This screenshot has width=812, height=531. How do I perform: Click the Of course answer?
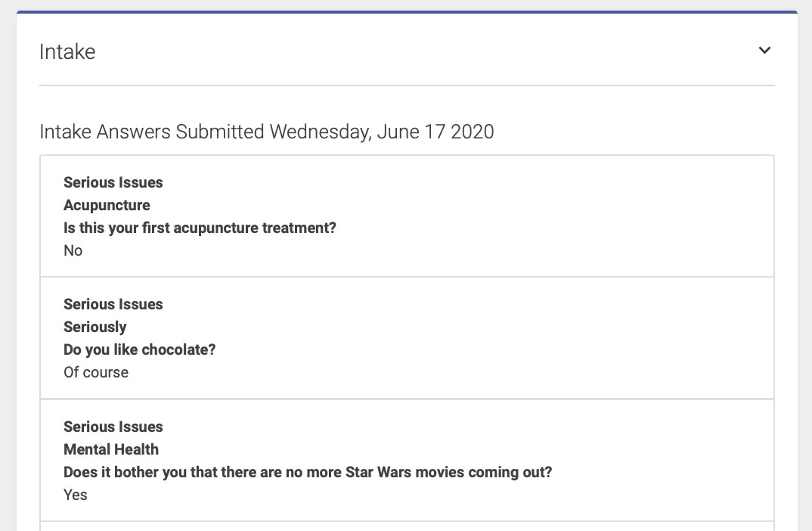pyautogui.click(x=96, y=372)
